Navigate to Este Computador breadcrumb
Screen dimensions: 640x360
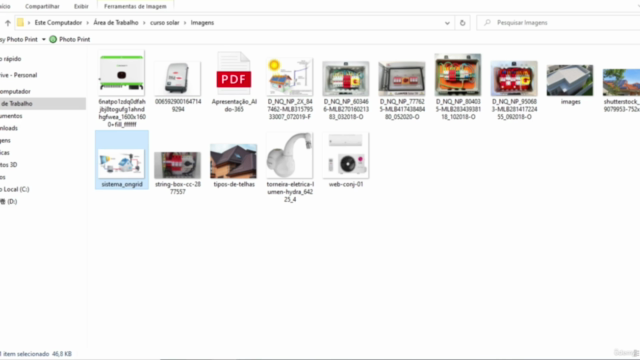(58, 23)
